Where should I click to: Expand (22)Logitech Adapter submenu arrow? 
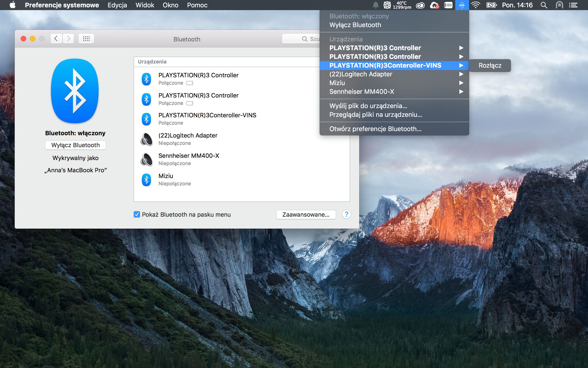pos(461,74)
